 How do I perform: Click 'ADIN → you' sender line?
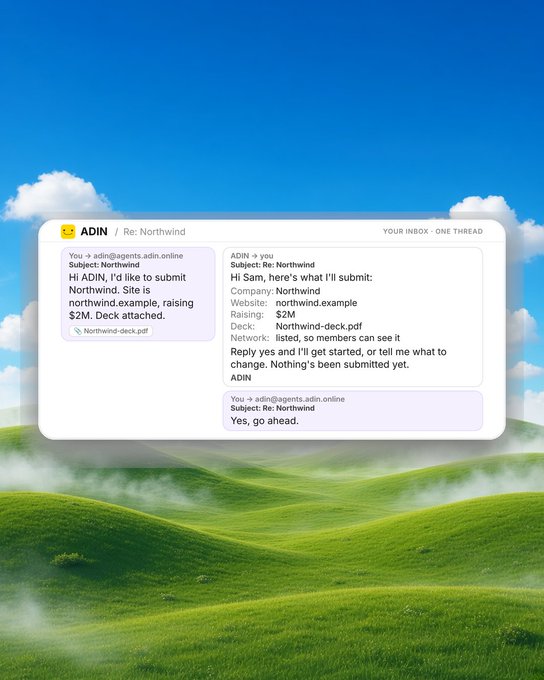(252, 256)
